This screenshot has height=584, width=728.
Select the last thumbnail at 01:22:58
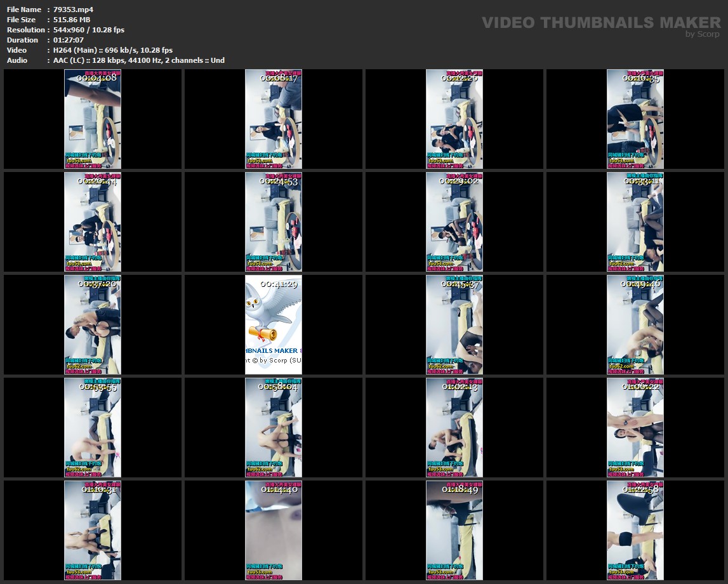point(635,530)
